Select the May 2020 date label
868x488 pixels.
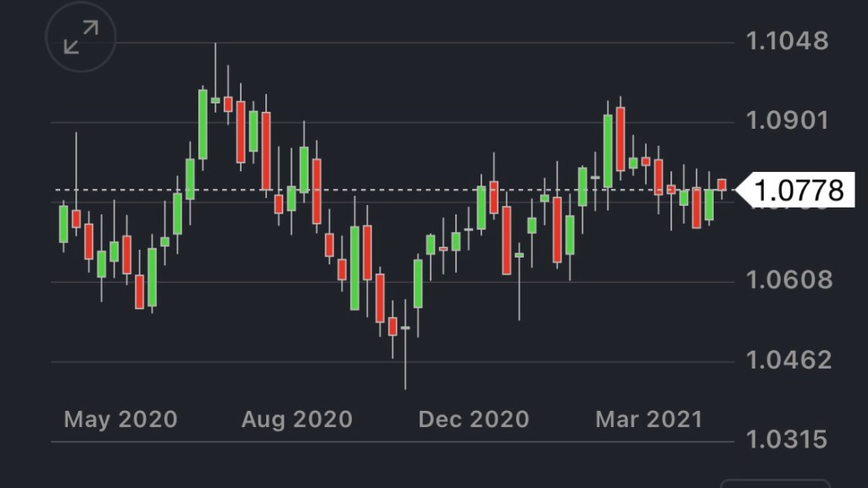point(120,419)
